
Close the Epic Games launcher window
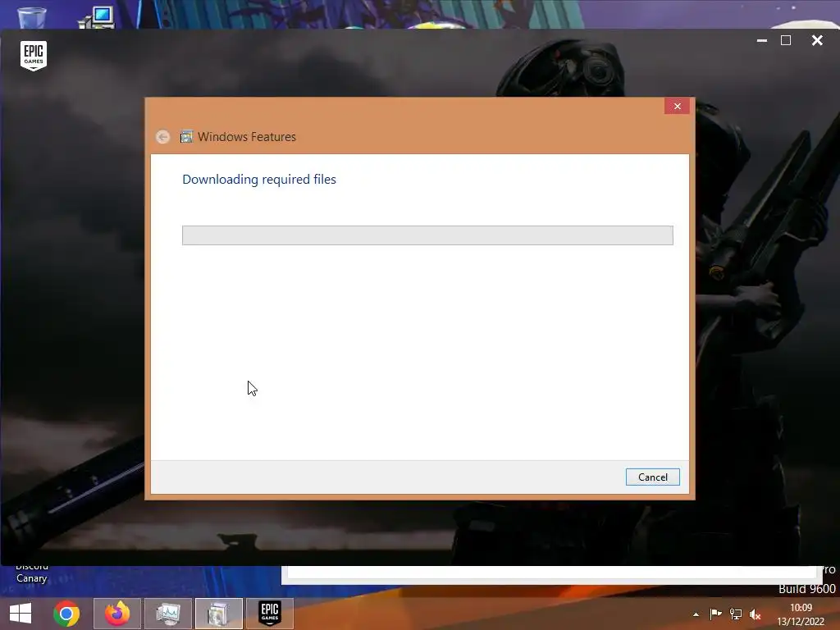coord(817,40)
